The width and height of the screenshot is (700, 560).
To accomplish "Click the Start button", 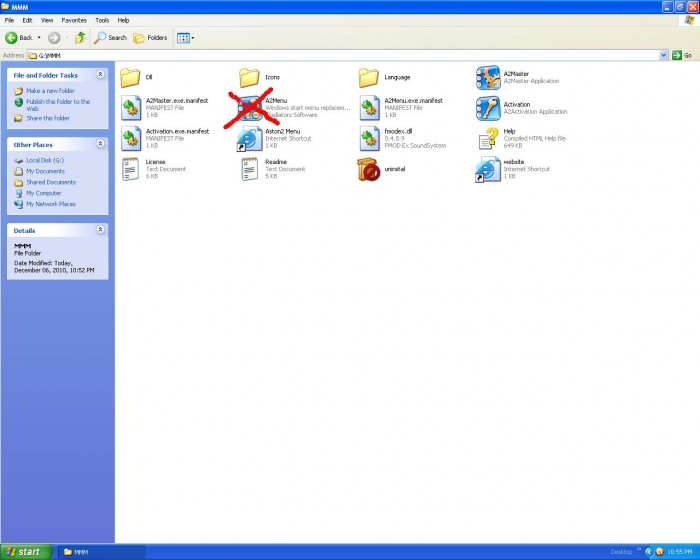I will point(26,552).
